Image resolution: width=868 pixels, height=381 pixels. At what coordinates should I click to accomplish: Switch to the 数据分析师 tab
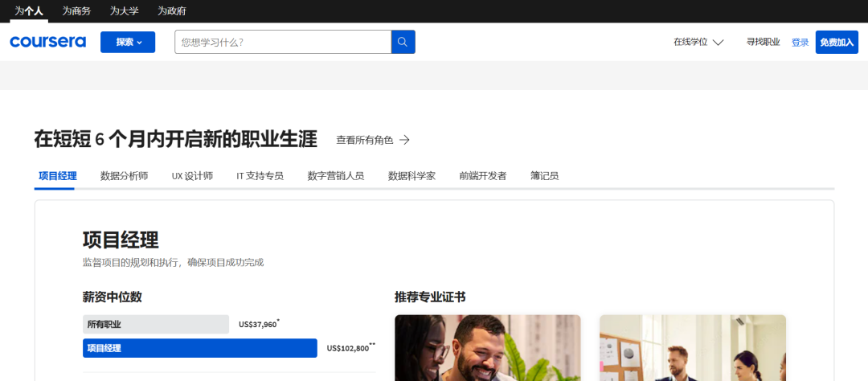coord(124,176)
